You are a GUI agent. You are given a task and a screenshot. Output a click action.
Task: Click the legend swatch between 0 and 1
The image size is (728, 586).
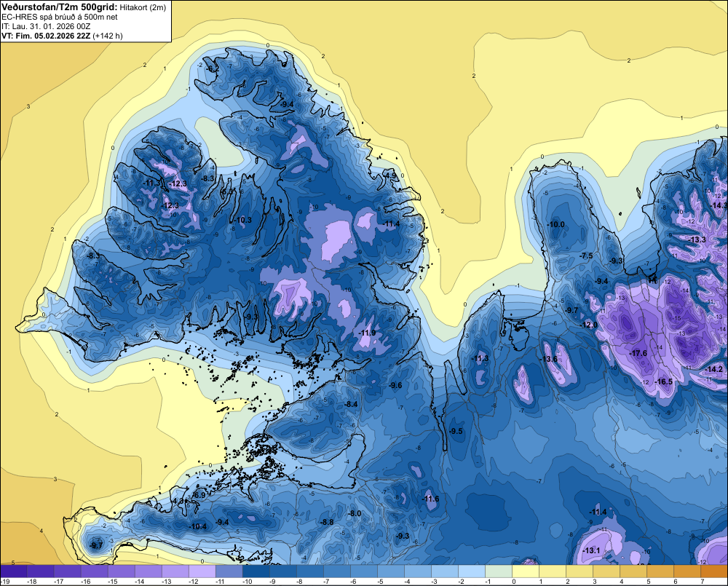click(x=525, y=571)
